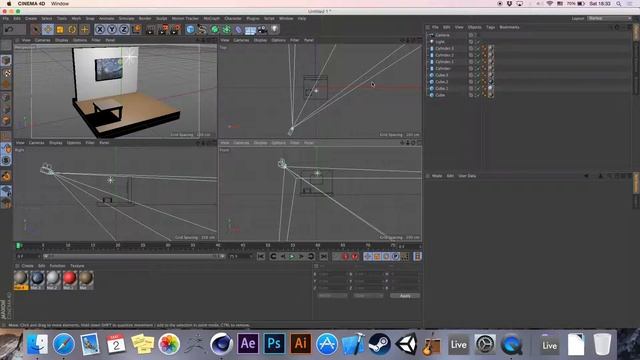640x360 pixels.
Task: Open the Create menu in main menu bar
Action: pyautogui.click(x=31, y=19)
